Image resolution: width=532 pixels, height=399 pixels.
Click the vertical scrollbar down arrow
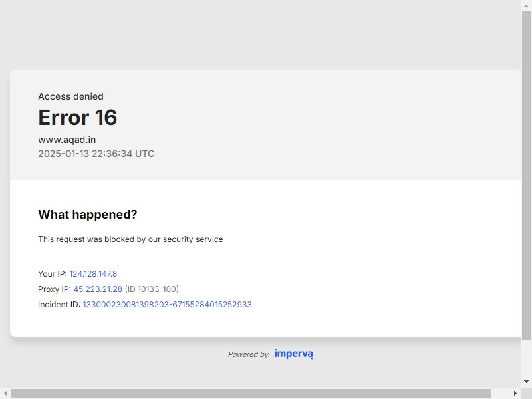point(526,382)
